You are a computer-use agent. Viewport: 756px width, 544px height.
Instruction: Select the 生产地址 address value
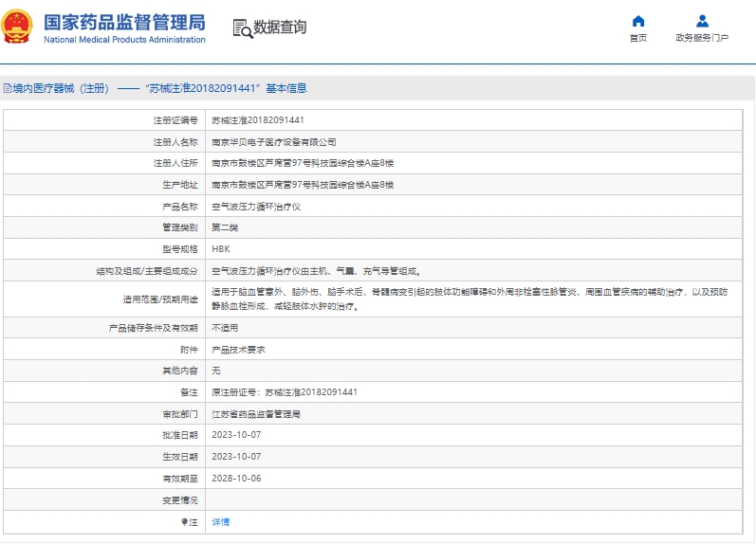click(x=303, y=185)
